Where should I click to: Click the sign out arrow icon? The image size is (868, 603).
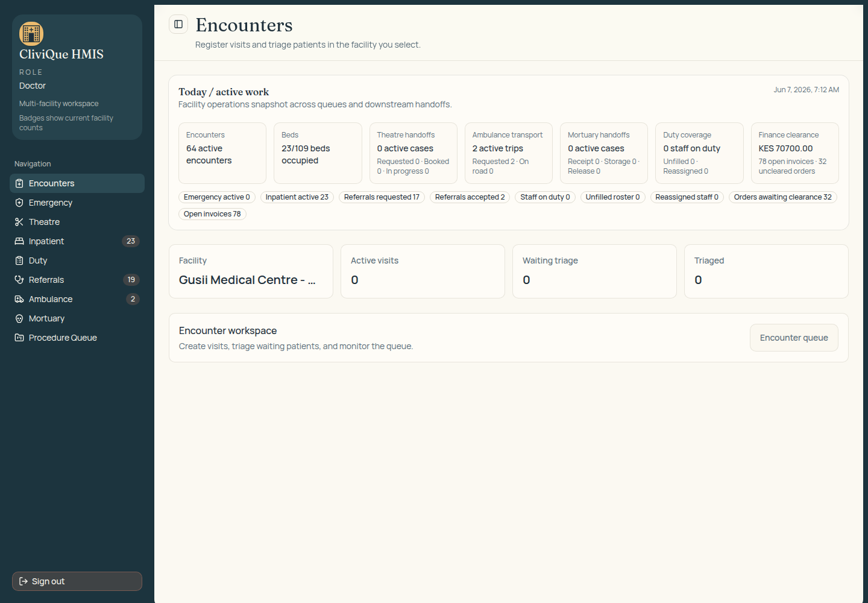24,581
